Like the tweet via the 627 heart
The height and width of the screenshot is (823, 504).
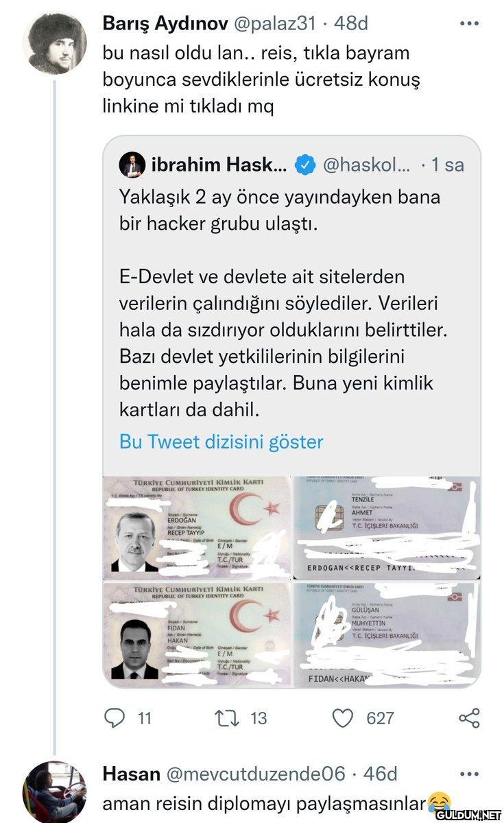(x=344, y=718)
